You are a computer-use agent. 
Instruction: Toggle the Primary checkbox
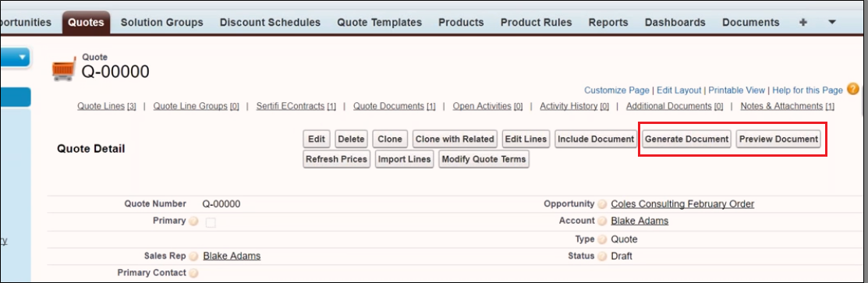[211, 223]
